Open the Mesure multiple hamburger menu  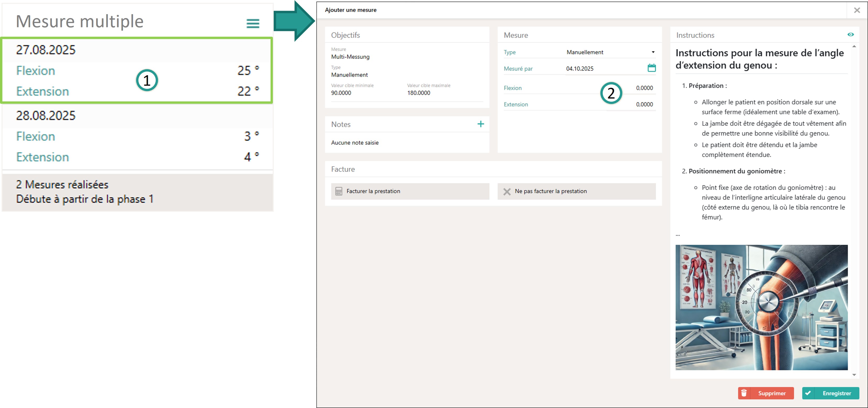click(x=253, y=23)
